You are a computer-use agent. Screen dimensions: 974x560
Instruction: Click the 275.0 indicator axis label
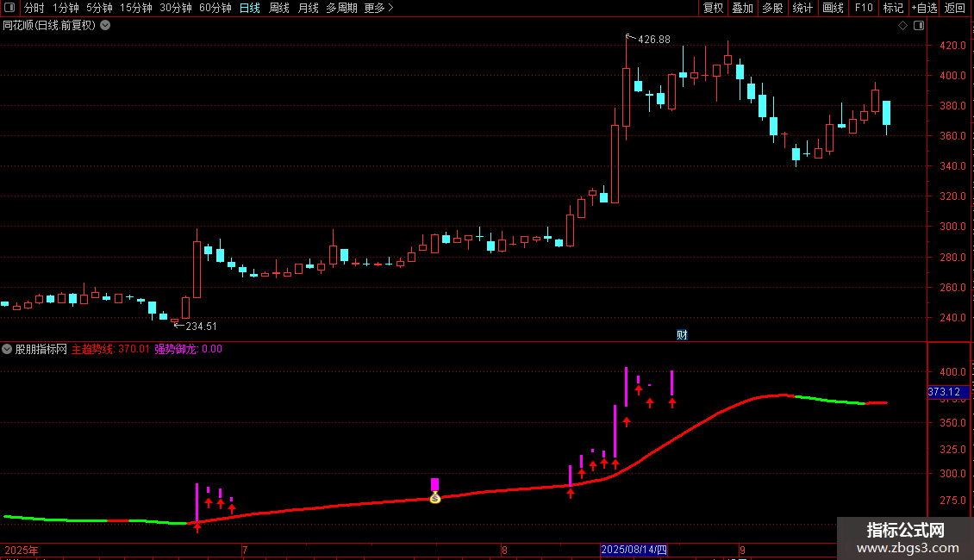952,500
